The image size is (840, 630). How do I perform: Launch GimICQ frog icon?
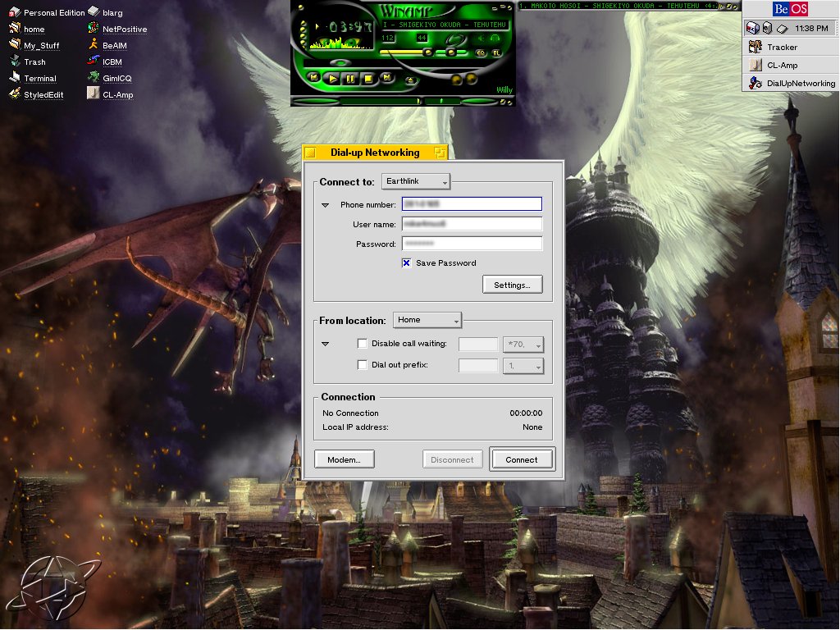point(94,77)
